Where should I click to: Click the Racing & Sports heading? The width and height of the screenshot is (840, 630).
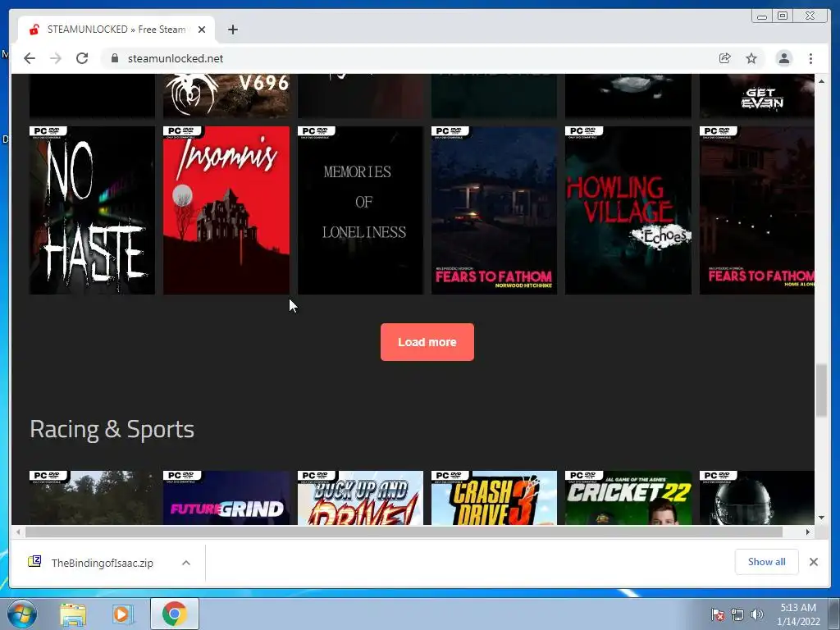point(112,429)
